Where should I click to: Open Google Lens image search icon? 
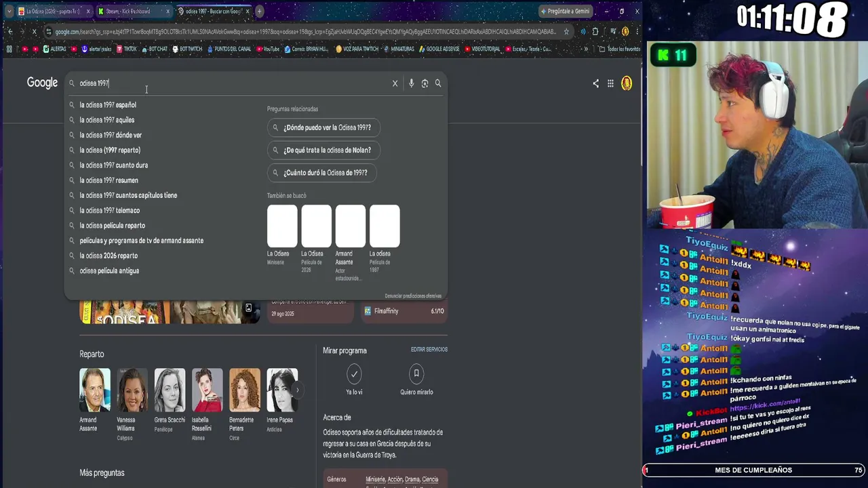[x=425, y=83]
